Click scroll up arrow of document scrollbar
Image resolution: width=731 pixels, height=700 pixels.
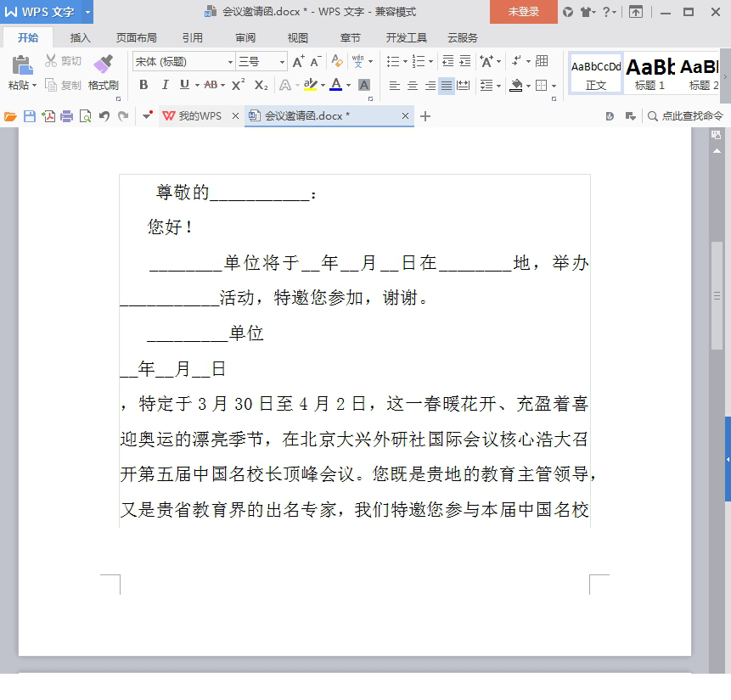(717, 151)
